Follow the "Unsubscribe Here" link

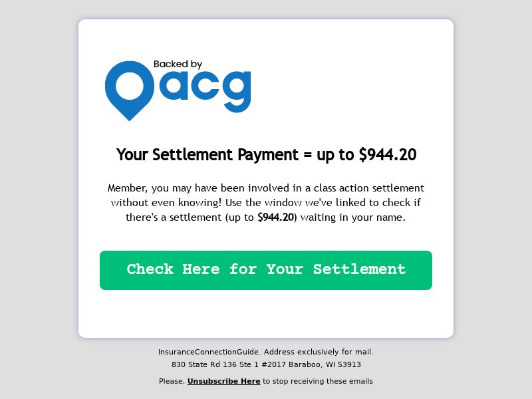point(224,381)
